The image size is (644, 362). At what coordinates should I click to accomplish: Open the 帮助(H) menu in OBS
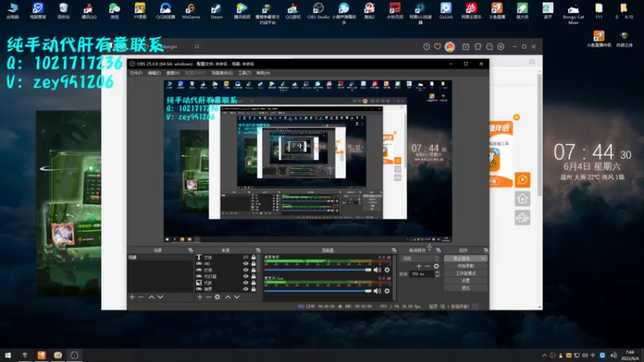pos(263,73)
